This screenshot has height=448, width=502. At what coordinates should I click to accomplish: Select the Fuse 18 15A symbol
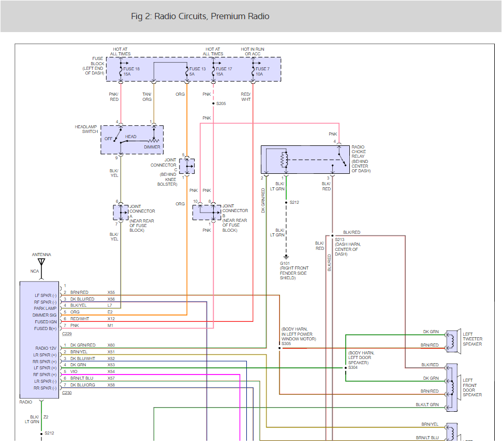pos(120,70)
